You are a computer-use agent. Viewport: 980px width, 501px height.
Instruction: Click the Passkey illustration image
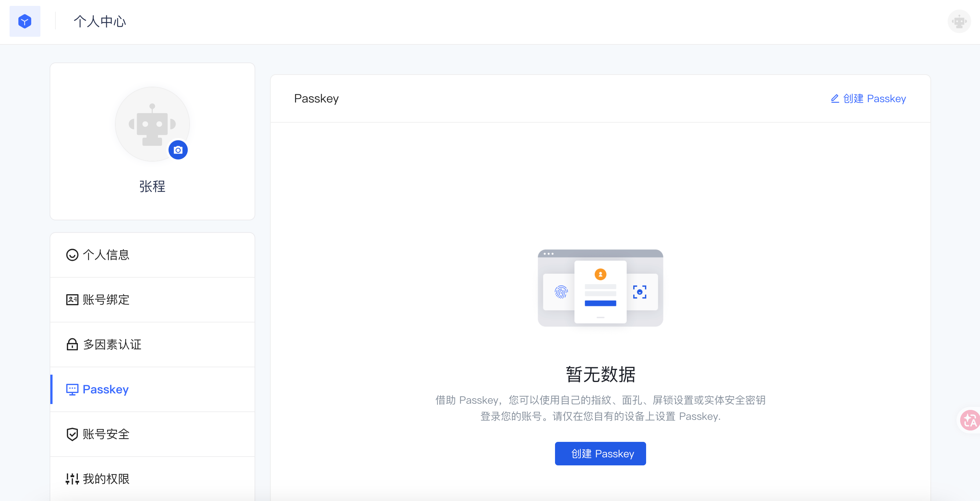(x=600, y=288)
